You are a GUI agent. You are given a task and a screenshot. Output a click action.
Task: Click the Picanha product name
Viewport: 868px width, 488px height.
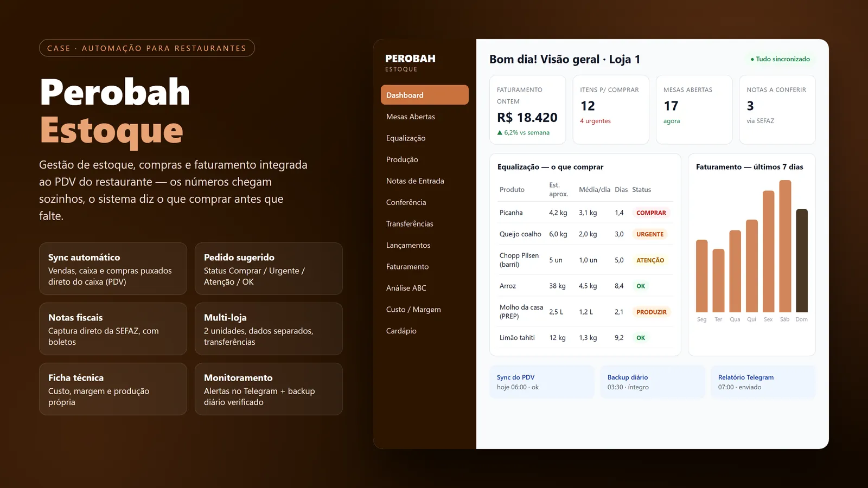click(x=511, y=213)
